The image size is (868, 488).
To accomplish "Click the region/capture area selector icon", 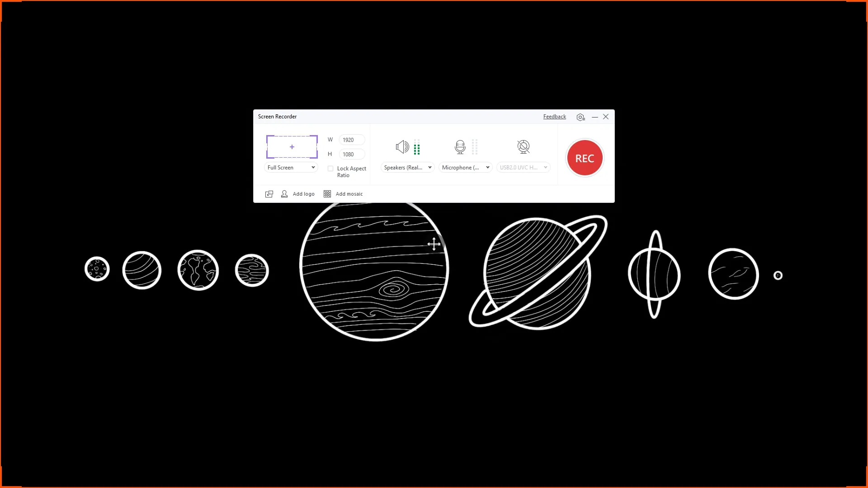I will click(x=292, y=146).
